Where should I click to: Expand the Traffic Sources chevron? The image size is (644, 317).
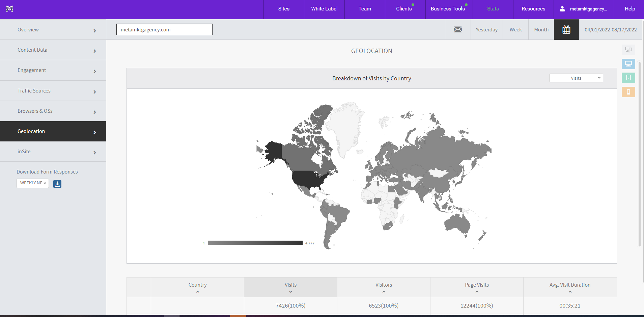coord(95,92)
